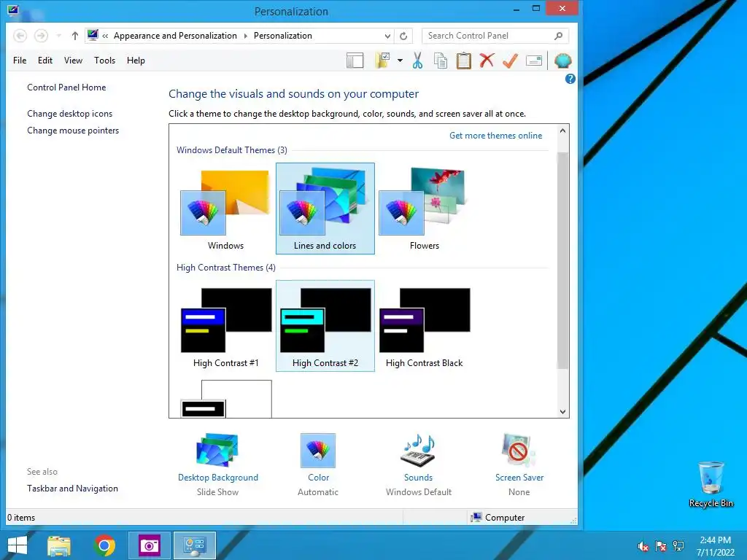The image size is (747, 560).
Task: Click the blue shell icon in toolbar
Action: pos(562,61)
